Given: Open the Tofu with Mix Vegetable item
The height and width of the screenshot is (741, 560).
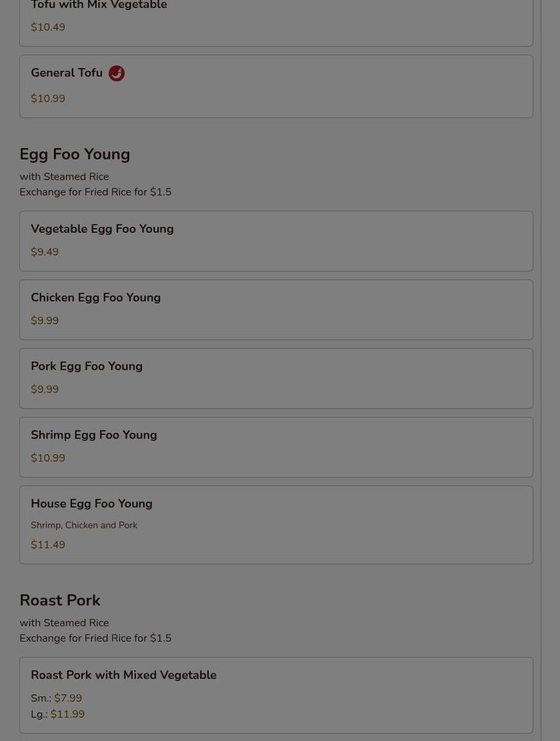Looking at the screenshot, I should [x=99, y=6].
